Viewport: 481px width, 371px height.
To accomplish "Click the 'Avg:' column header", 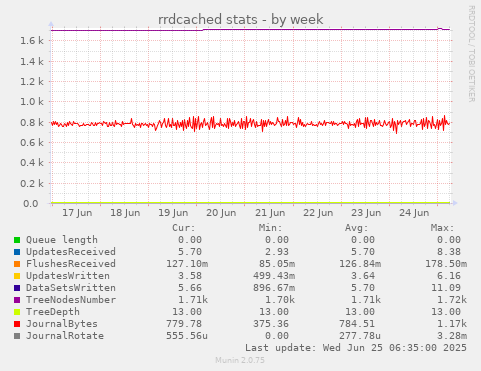I will (356, 228).
